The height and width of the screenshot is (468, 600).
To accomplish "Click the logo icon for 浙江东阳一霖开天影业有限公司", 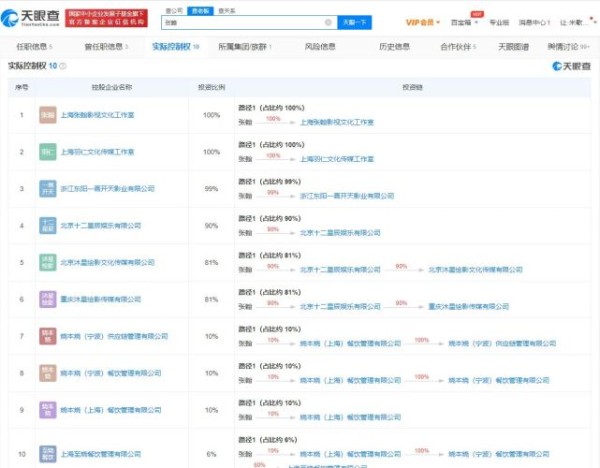I will tap(47, 188).
